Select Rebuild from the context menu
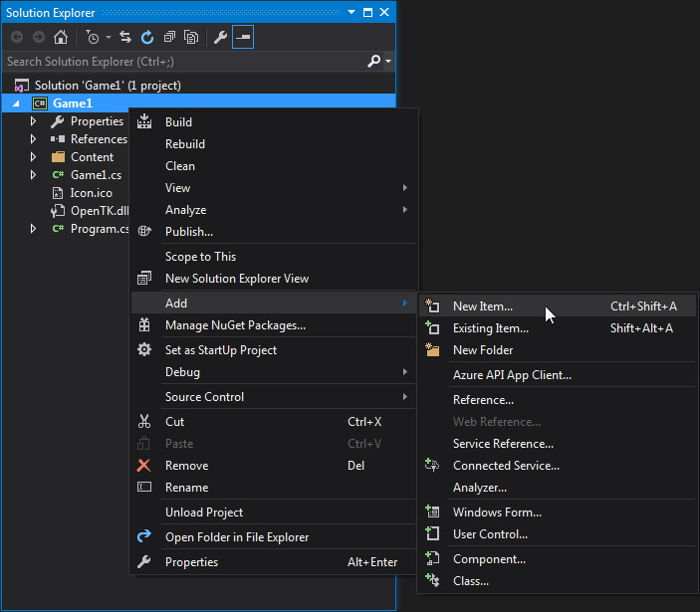Screen dimensions: 700x612 [x=185, y=144]
